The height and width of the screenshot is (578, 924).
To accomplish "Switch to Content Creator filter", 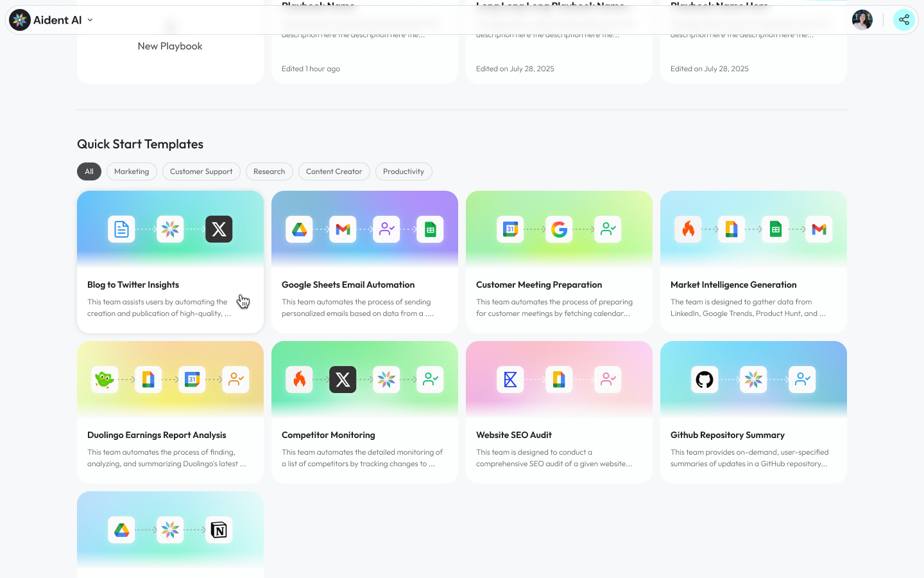I will click(334, 171).
